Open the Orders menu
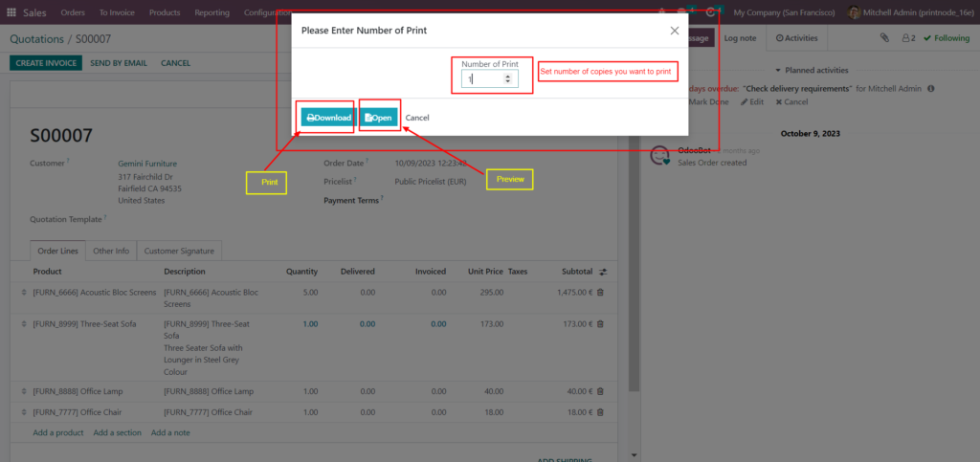The height and width of the screenshot is (462, 980). point(73,12)
